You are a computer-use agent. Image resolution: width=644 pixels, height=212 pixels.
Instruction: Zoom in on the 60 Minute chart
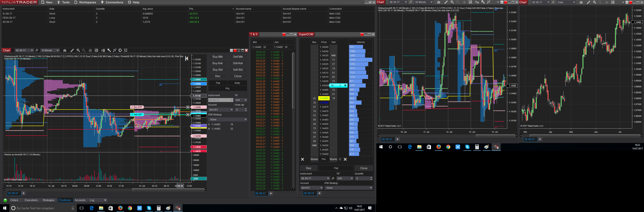click(452, 2)
